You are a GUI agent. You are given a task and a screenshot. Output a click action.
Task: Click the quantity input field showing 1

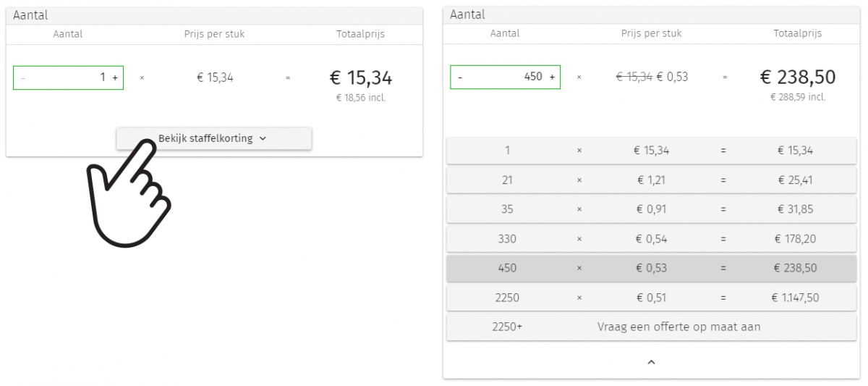coord(69,77)
